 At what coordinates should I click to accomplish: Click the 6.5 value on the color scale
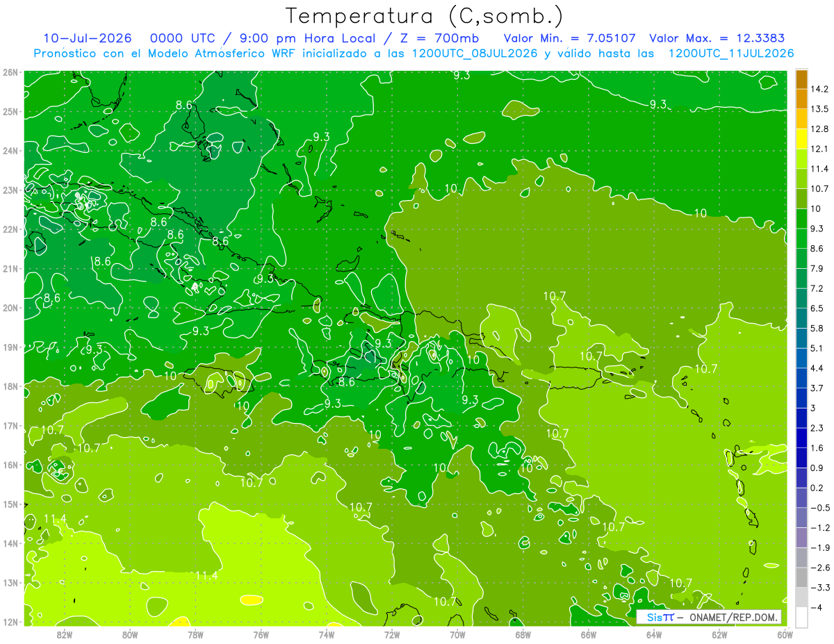(x=817, y=308)
